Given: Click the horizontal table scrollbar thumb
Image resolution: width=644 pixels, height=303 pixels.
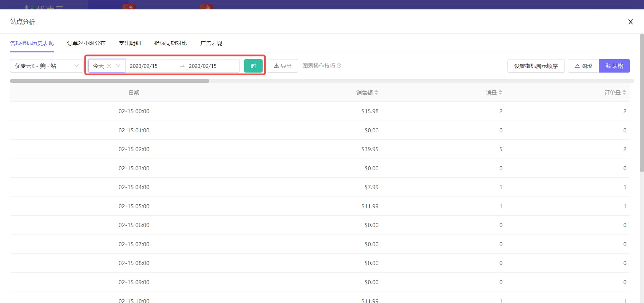Looking at the screenshot, I should pyautogui.click(x=110, y=81).
